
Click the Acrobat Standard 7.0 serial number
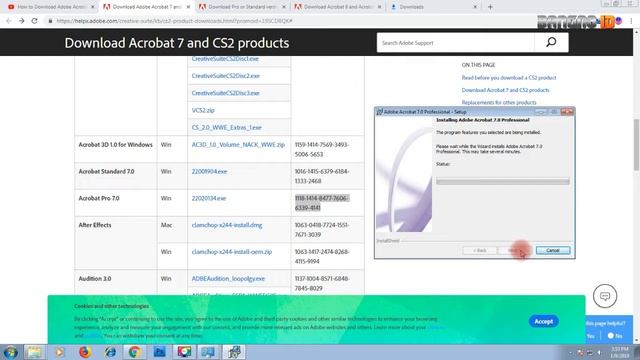coord(322,176)
